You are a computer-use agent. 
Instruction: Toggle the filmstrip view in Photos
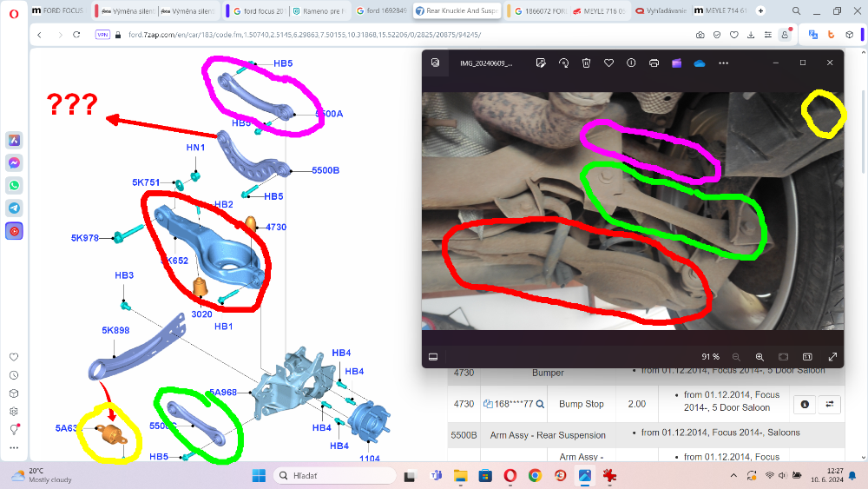pyautogui.click(x=433, y=357)
